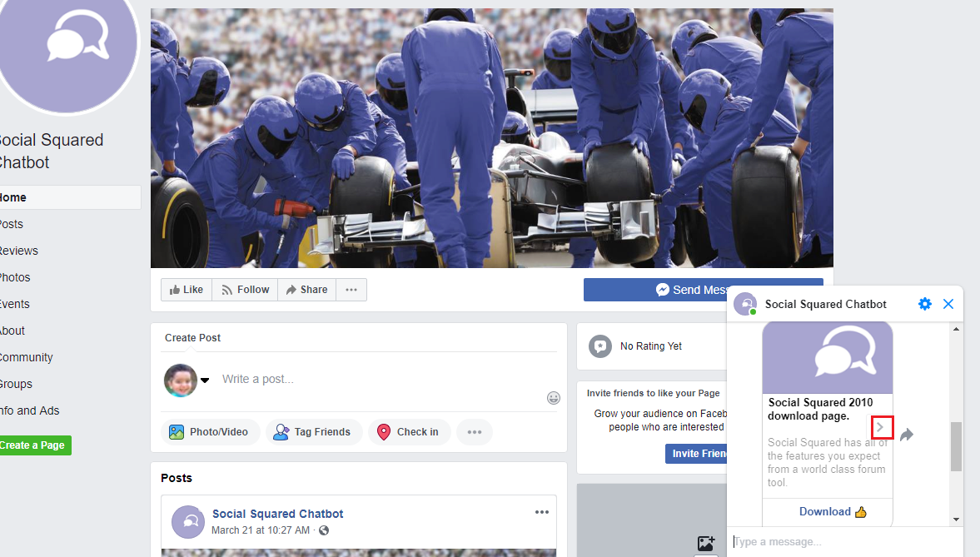Close the Social Squared Chatbot chat
This screenshot has height=557, width=980.
[x=948, y=304]
